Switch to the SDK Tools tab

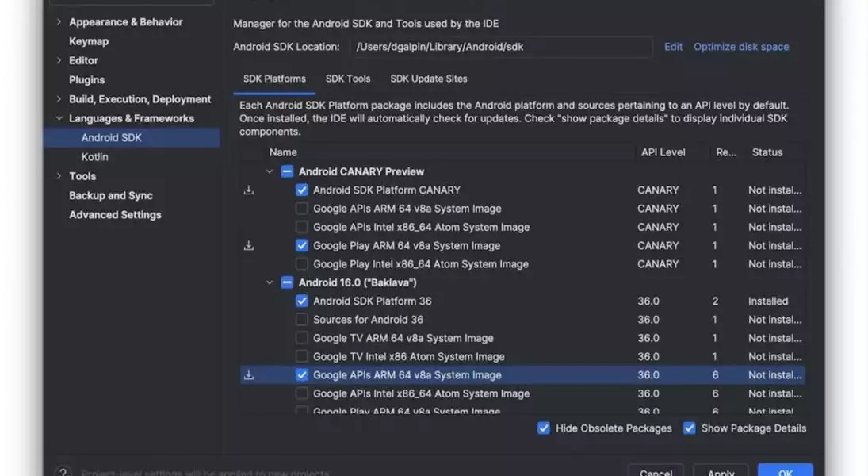point(347,79)
